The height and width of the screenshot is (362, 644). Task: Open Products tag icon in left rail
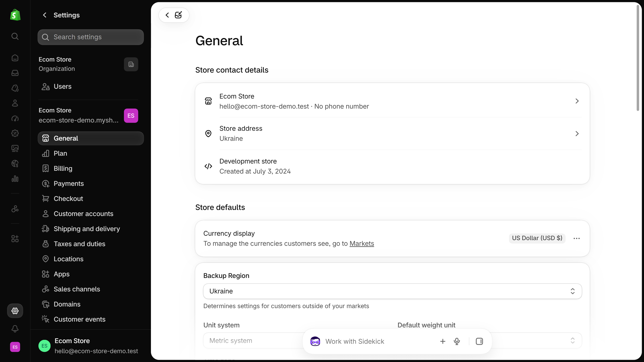tap(15, 88)
